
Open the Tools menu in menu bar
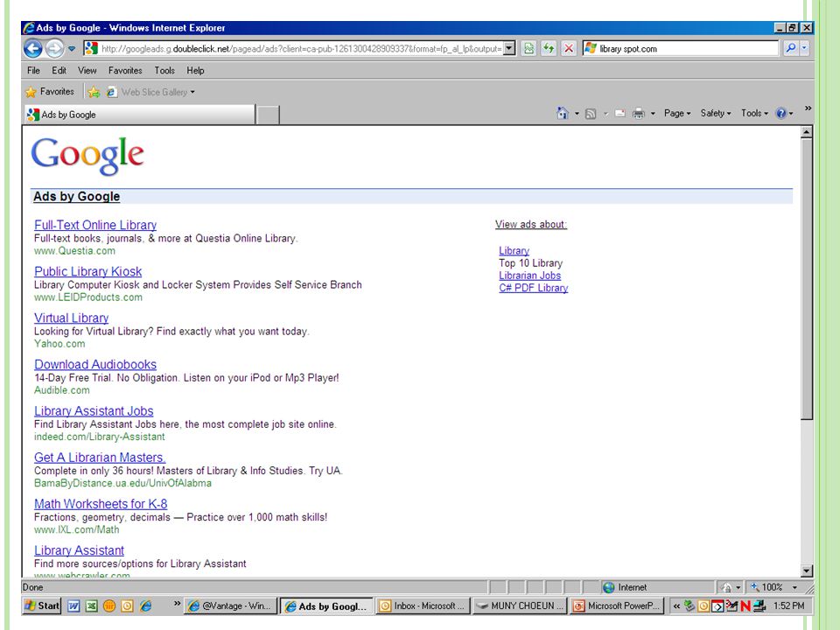pos(164,70)
